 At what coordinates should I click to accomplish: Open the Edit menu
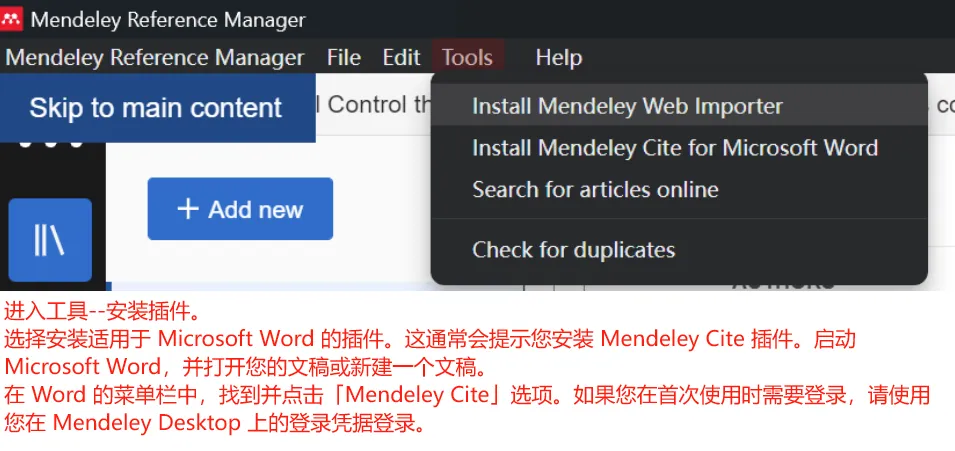tap(401, 57)
